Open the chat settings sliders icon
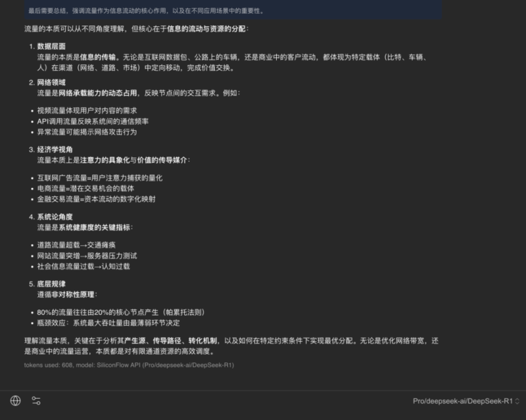 click(x=36, y=400)
